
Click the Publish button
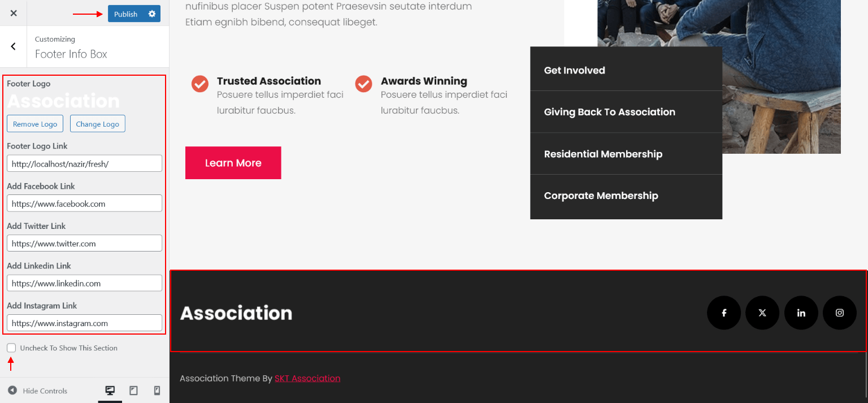pos(126,14)
